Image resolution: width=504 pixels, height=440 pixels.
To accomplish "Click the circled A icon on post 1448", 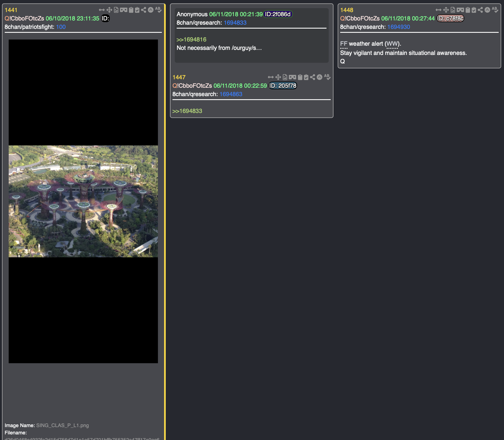I will coord(487,10).
